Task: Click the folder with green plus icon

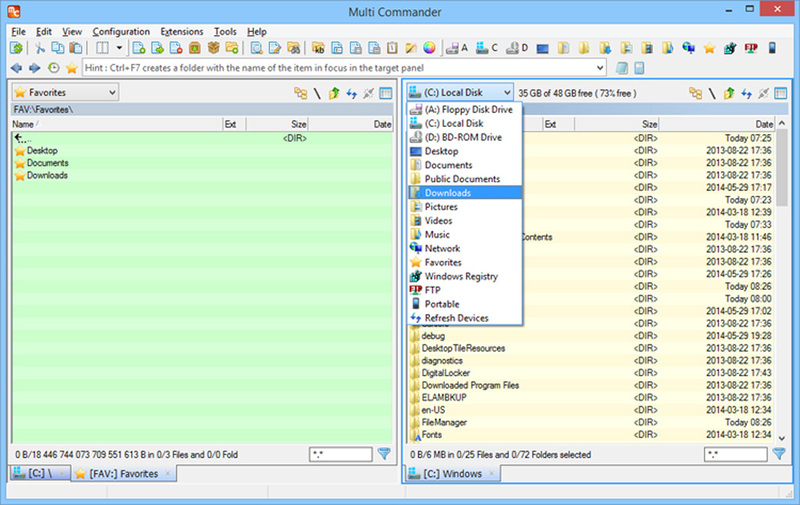Action: (232, 48)
